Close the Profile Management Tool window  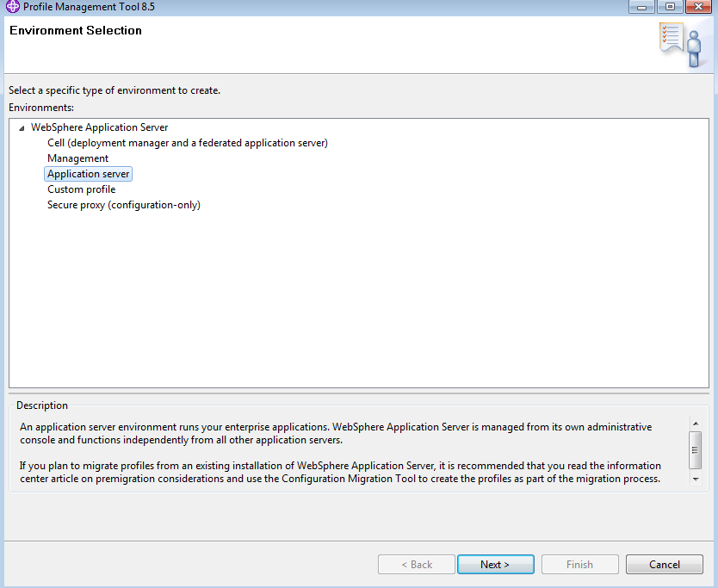click(x=698, y=7)
